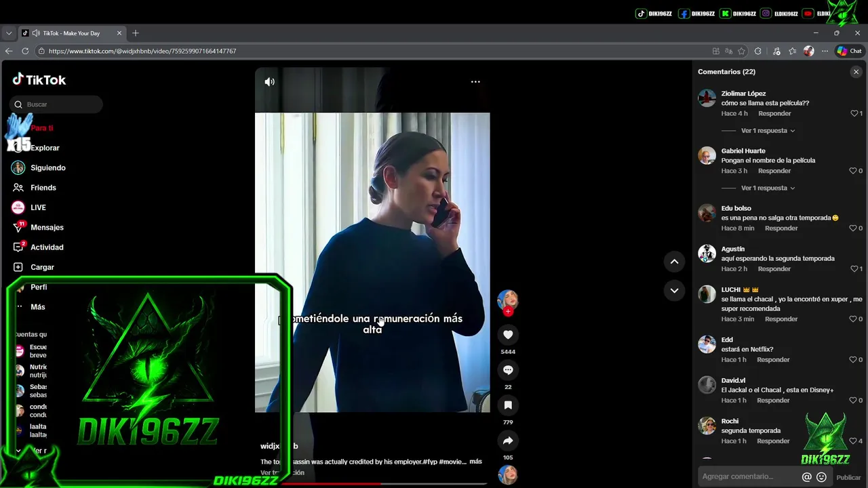The height and width of the screenshot is (488, 868).
Task: Click the TikTok logo
Action: pos(39,79)
